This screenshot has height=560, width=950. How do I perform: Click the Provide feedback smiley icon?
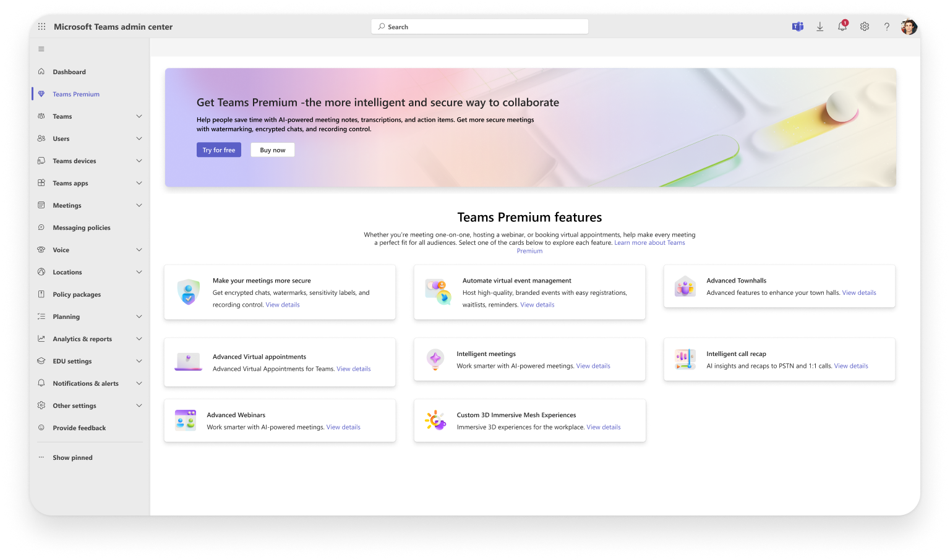[x=41, y=428]
